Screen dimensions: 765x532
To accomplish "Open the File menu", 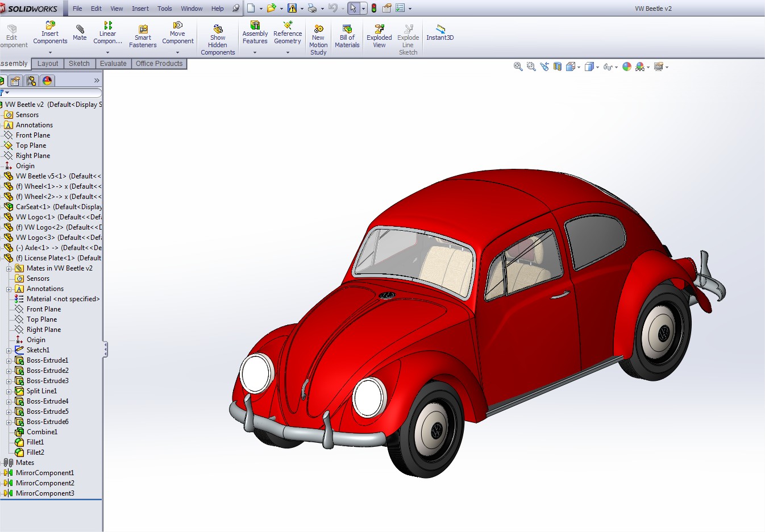I will (x=77, y=9).
